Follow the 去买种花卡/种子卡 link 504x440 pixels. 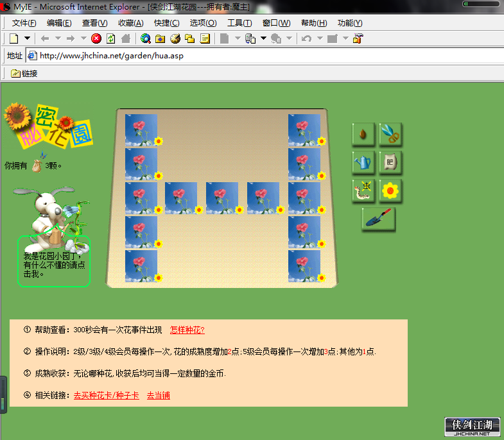point(107,396)
